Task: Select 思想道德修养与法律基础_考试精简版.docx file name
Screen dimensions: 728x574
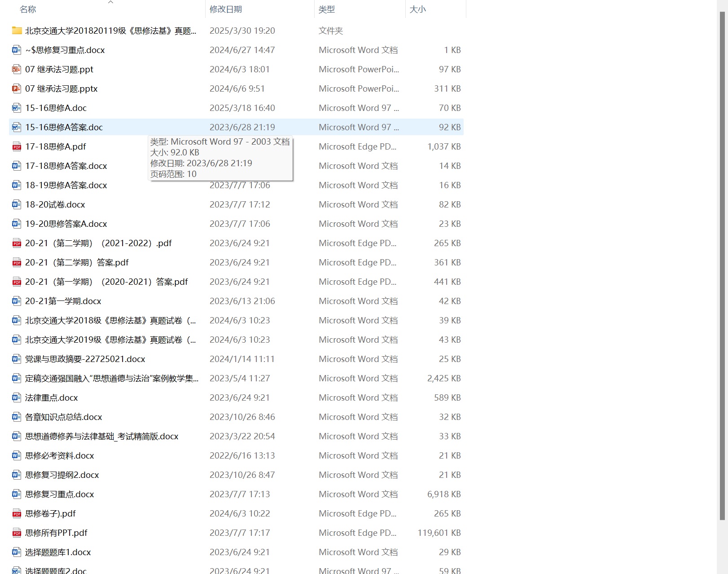Action: click(102, 436)
